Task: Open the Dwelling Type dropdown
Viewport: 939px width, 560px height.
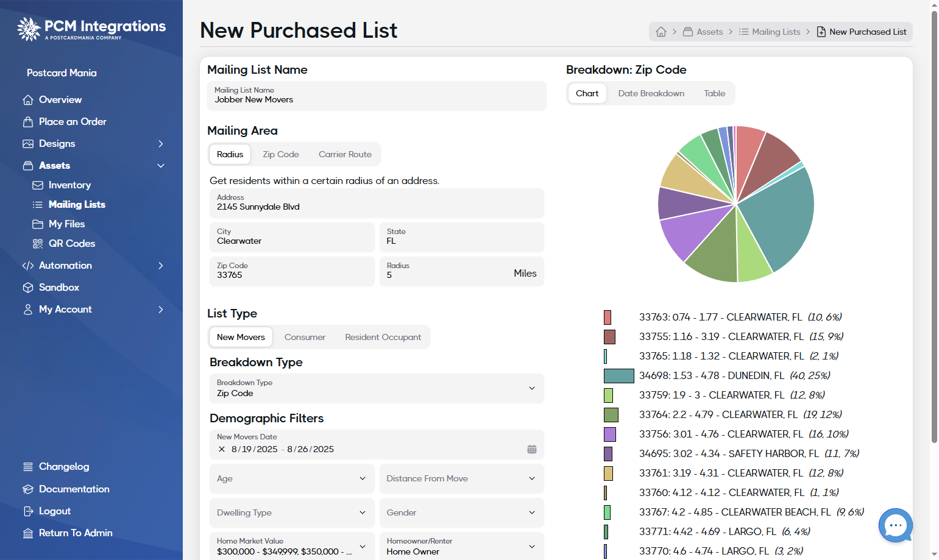Action: [292, 513]
